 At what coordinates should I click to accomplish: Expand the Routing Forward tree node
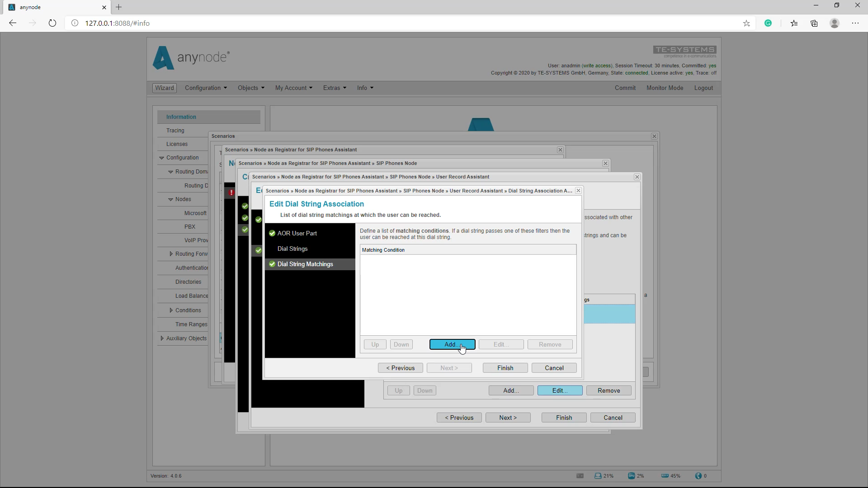pos(171,254)
